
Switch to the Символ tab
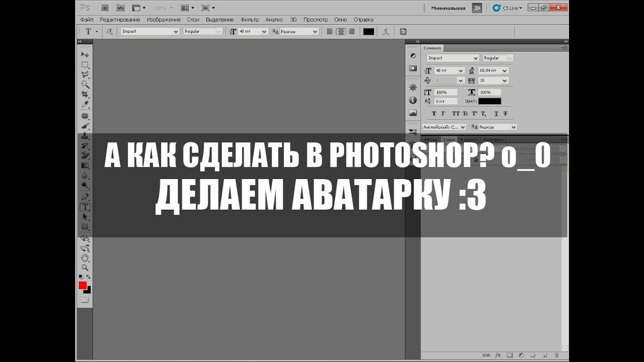[432, 48]
